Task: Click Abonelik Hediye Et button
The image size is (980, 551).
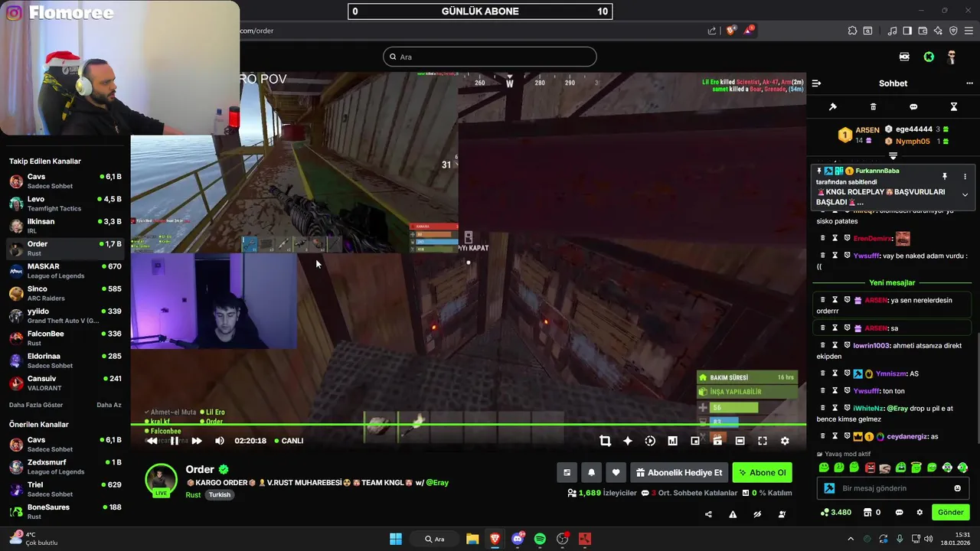Action: [x=679, y=473]
